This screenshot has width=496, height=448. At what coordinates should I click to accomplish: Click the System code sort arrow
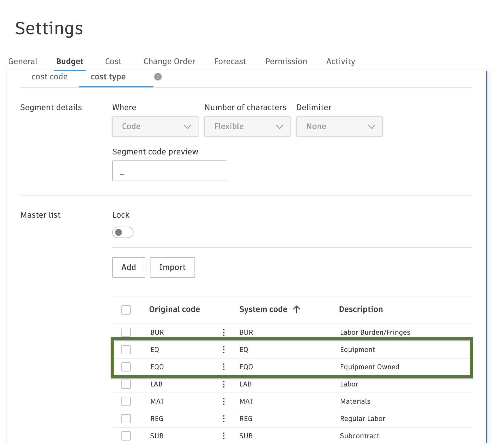point(297,309)
